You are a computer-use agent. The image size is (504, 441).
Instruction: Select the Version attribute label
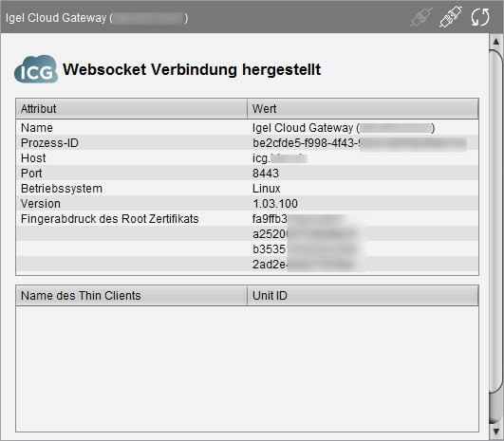pos(41,204)
